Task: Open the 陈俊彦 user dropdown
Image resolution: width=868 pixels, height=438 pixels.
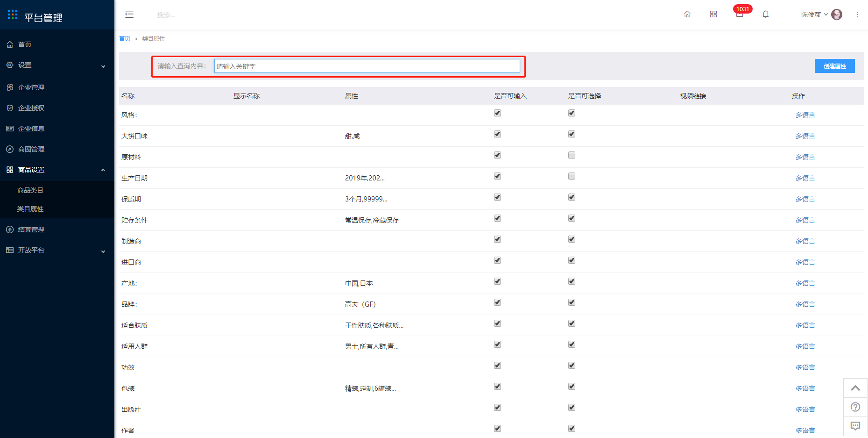Action: coord(814,14)
